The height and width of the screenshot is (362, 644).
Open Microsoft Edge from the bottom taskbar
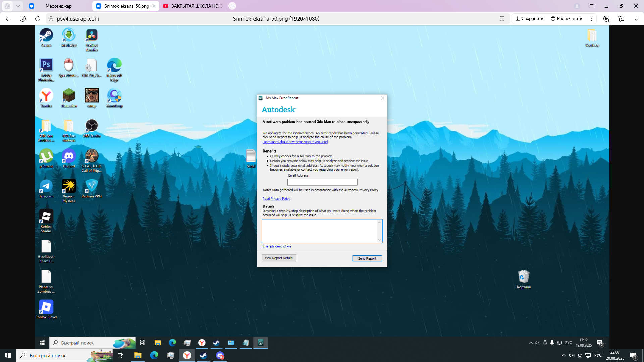click(x=154, y=355)
